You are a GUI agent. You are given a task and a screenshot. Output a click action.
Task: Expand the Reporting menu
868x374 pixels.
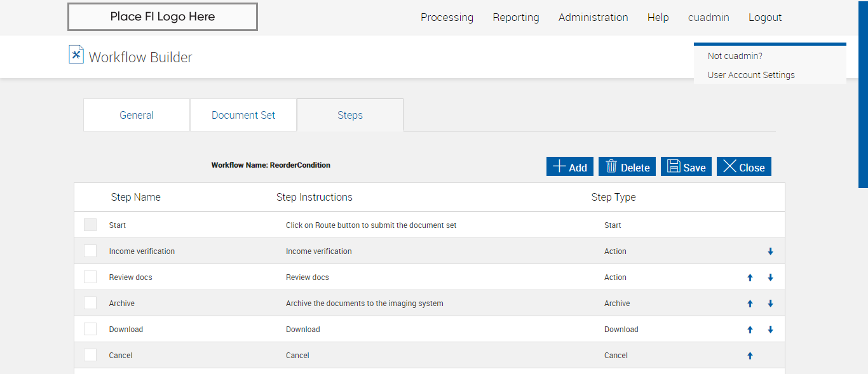tap(515, 18)
